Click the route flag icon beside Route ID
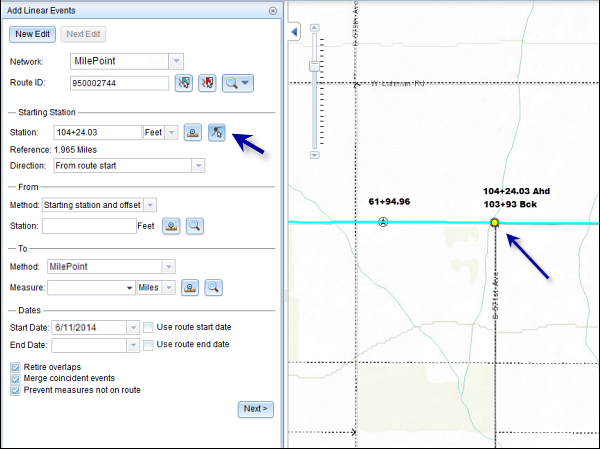The width and height of the screenshot is (600, 449). tap(208, 83)
